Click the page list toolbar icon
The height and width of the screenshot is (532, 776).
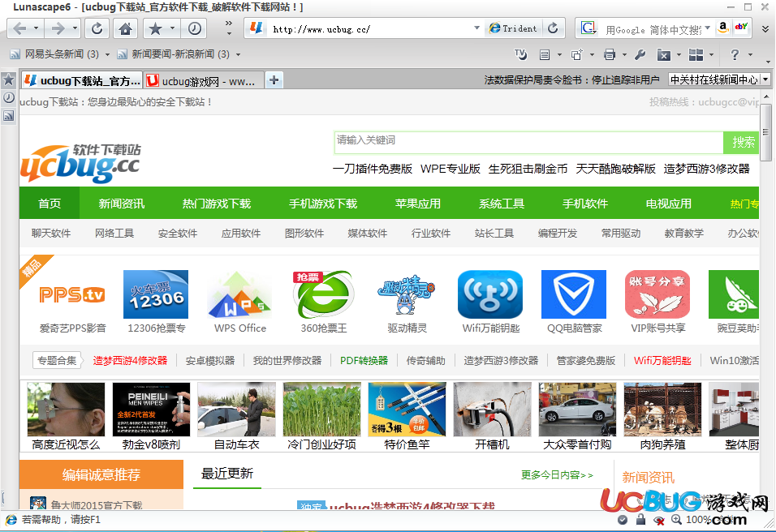tap(545, 54)
